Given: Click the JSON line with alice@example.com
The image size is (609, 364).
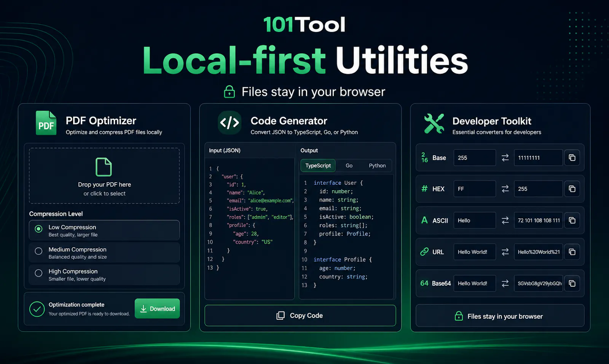Looking at the screenshot, I should [x=260, y=200].
